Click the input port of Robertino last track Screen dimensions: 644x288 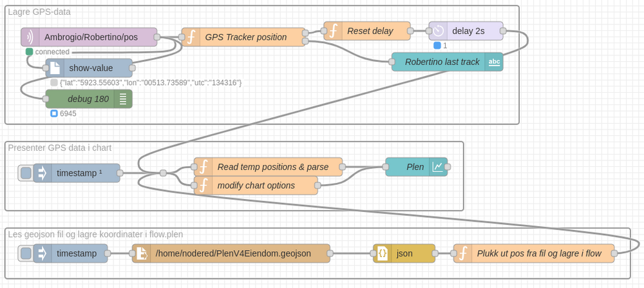pyautogui.click(x=392, y=62)
